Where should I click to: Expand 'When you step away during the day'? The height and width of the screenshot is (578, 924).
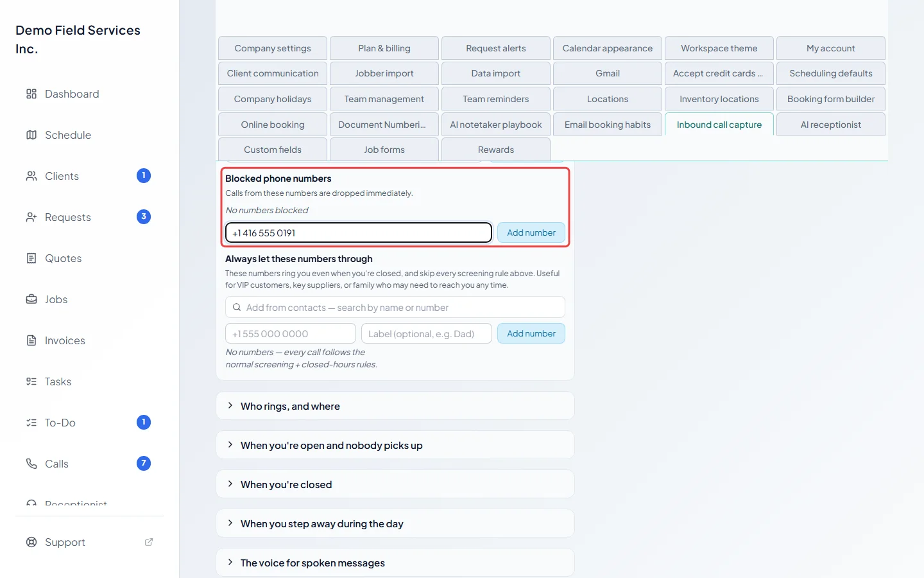pos(395,523)
